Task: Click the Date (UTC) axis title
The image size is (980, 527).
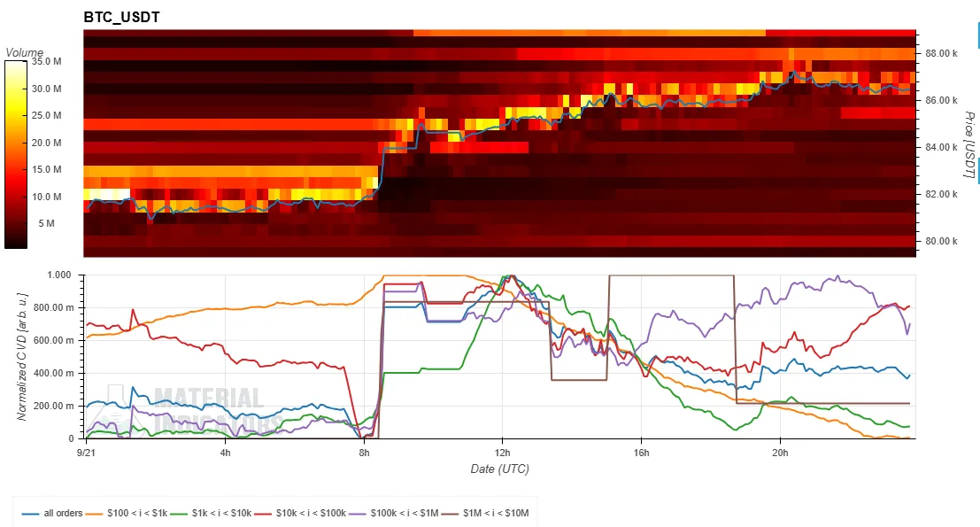Action: click(499, 469)
